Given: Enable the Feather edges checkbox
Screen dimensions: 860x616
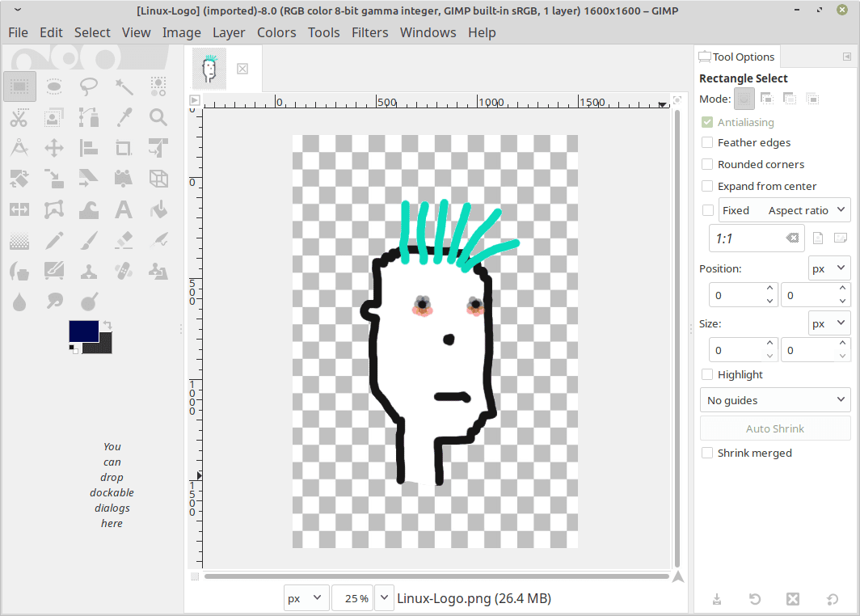Looking at the screenshot, I should [707, 142].
